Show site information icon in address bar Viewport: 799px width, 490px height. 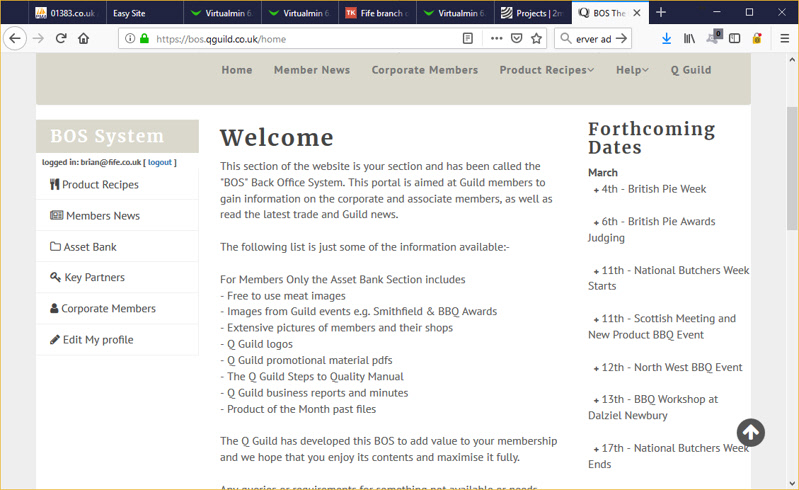[x=130, y=39]
